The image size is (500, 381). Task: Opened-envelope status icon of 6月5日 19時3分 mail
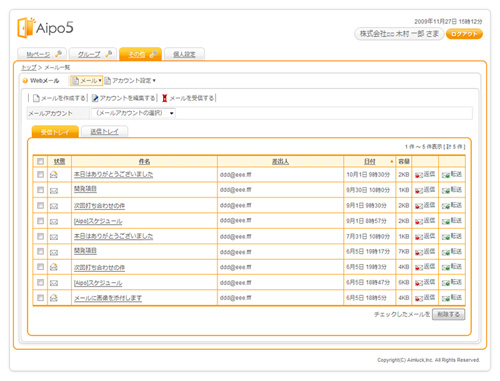coord(54,267)
